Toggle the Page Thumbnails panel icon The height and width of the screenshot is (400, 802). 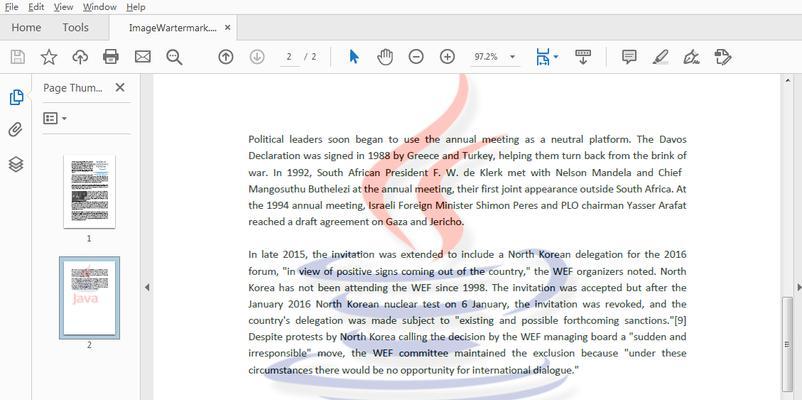coord(16,97)
